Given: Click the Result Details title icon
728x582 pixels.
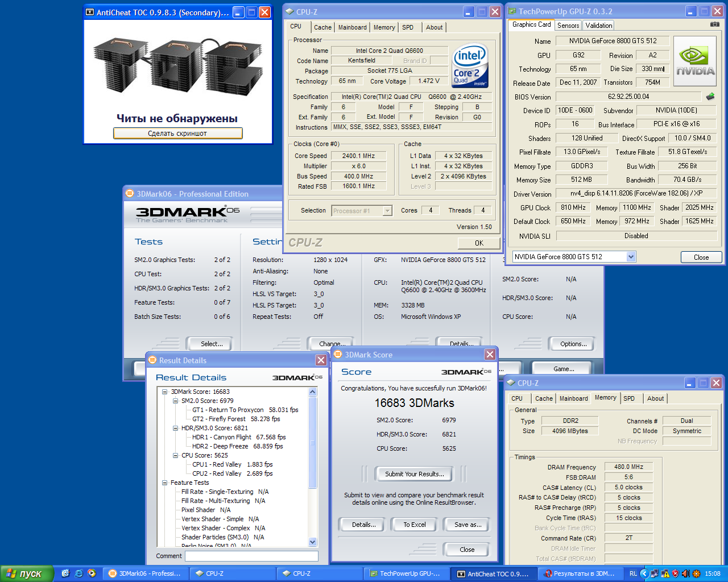Looking at the screenshot, I should pos(152,360).
